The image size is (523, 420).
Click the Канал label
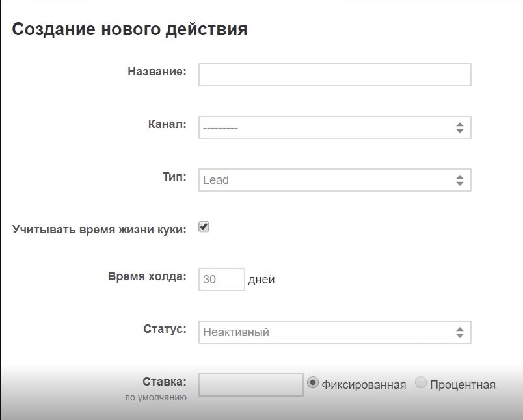169,124
